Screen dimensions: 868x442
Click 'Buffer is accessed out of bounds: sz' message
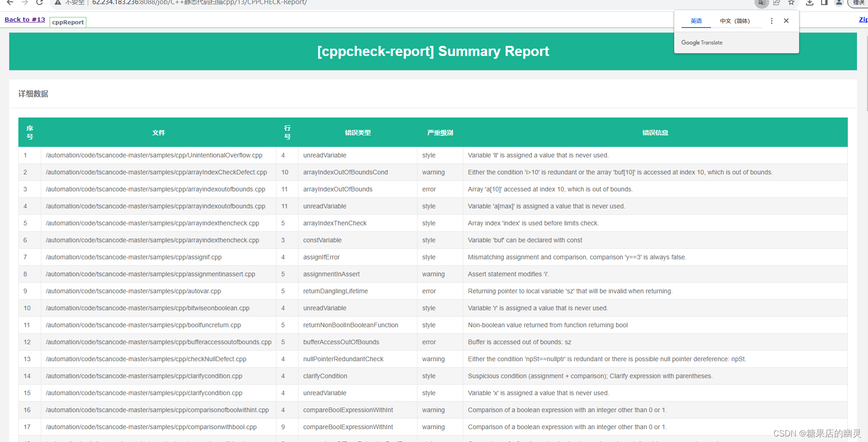click(x=519, y=342)
